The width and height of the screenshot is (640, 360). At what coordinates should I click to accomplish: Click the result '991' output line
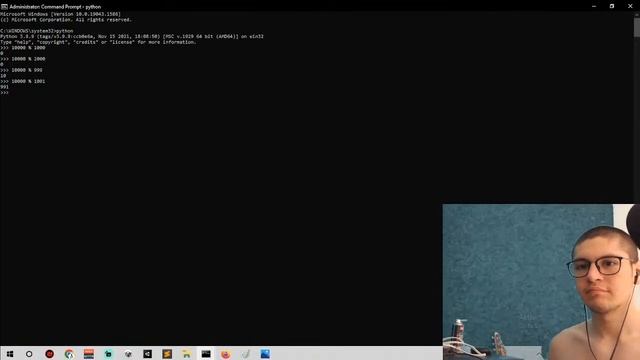(x=4, y=87)
